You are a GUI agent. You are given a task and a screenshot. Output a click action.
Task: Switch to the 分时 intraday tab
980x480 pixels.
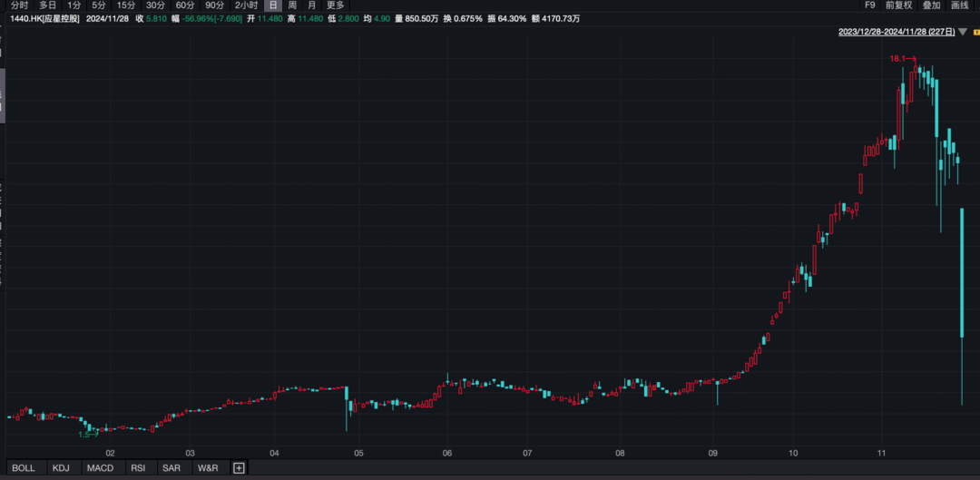point(20,5)
